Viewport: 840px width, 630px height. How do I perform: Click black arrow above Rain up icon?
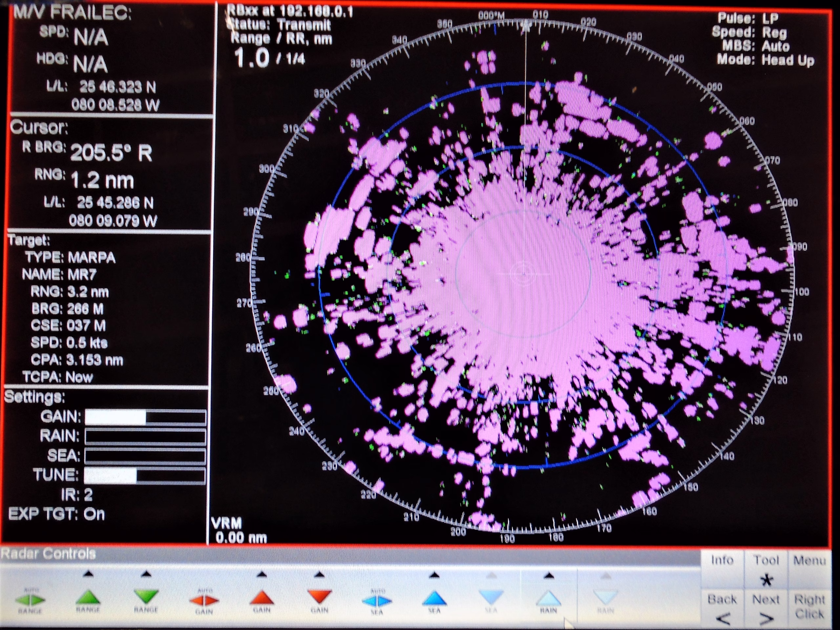[x=548, y=577]
